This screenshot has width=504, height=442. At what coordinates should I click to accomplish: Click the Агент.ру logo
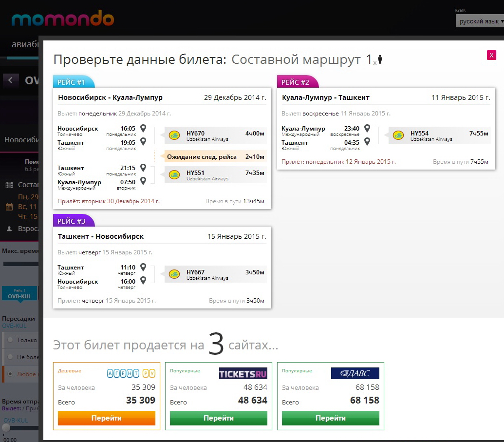tap(131, 373)
